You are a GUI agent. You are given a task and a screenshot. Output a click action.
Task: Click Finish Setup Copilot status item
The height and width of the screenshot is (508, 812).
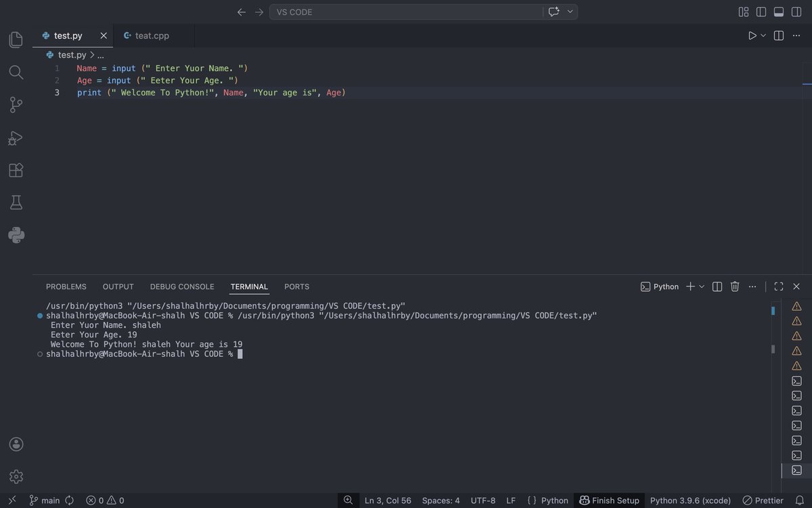point(609,501)
